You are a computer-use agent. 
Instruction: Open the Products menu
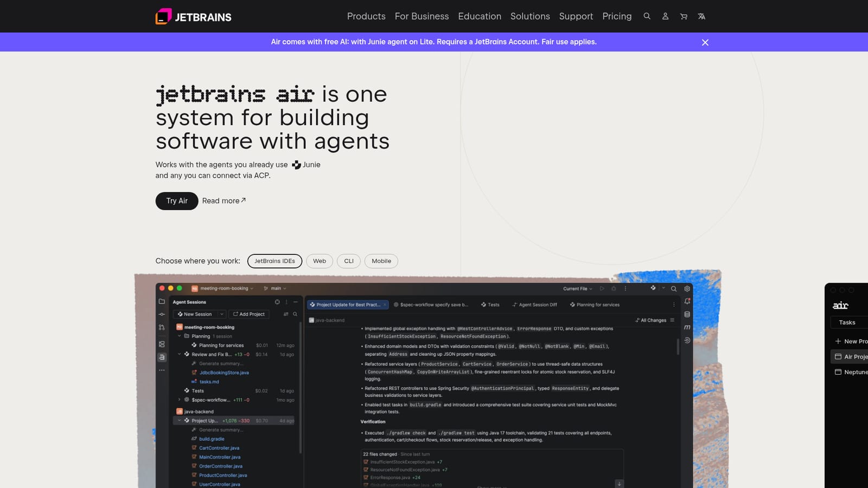(x=366, y=16)
